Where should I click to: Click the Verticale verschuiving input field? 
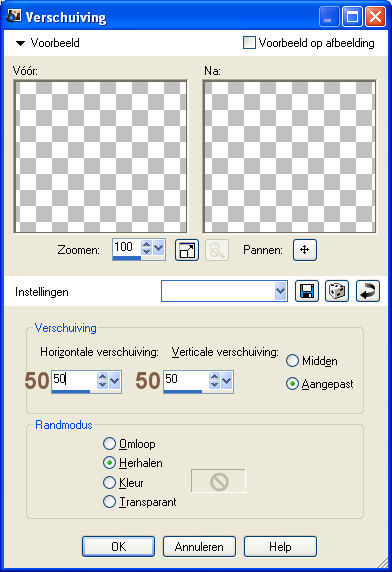click(x=186, y=380)
